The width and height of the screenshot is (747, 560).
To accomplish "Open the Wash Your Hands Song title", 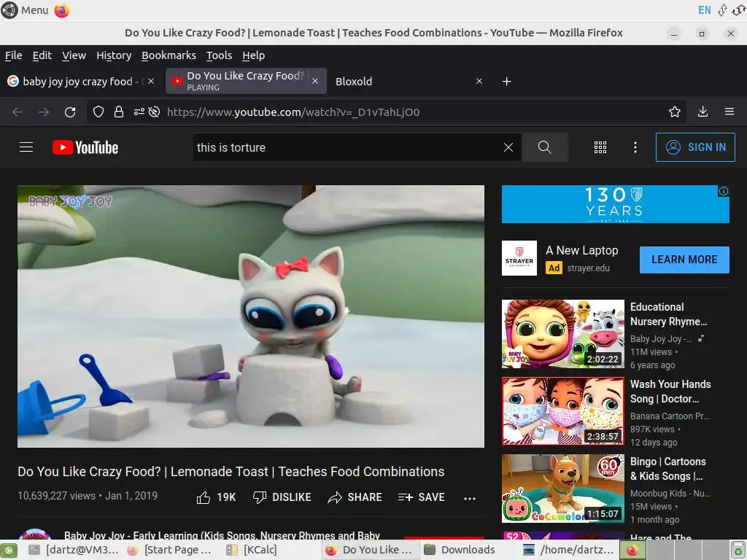I will 670,392.
